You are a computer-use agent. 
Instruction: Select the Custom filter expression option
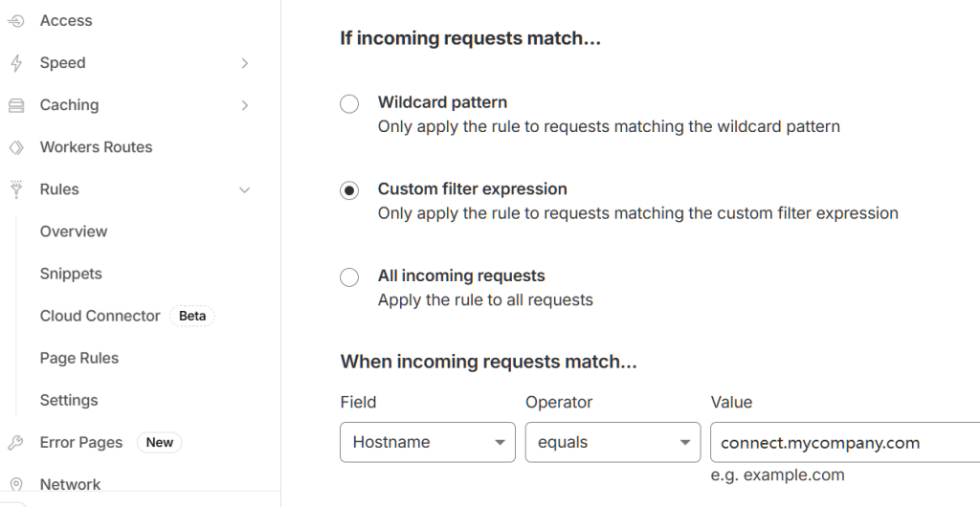(x=349, y=190)
